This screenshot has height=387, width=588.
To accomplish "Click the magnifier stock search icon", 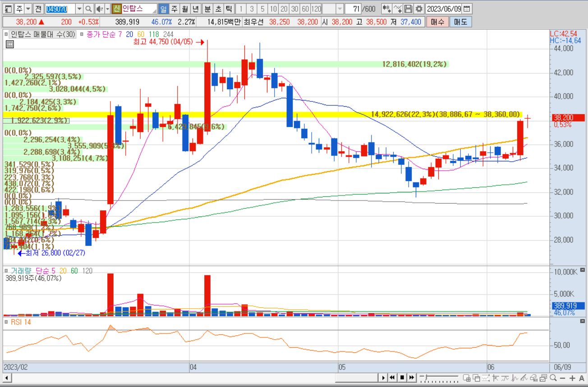I will pyautogui.click(x=89, y=9).
